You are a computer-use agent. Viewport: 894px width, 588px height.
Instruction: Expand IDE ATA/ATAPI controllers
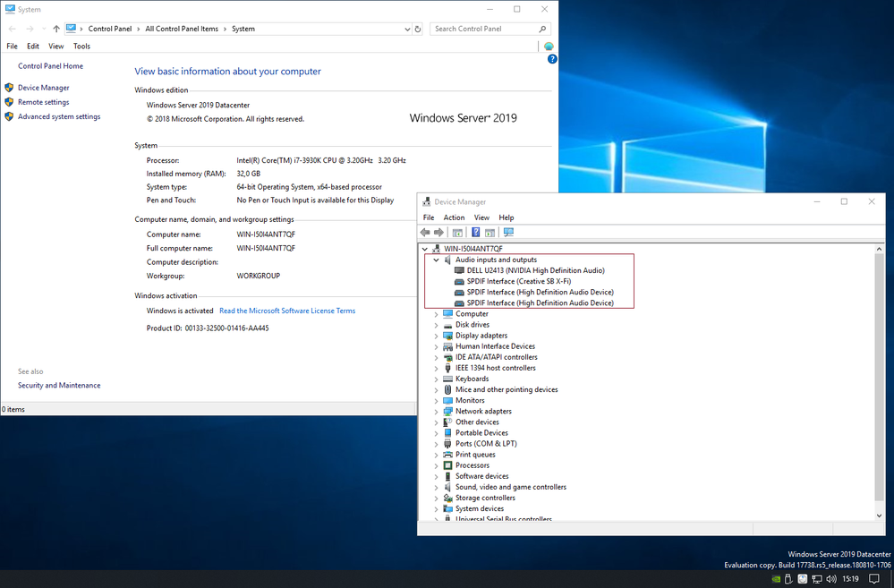click(436, 357)
